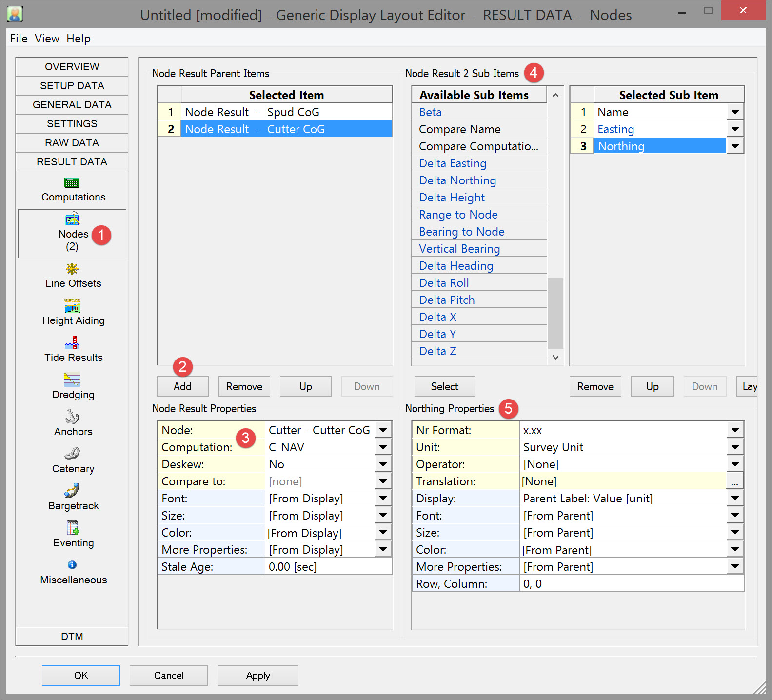Switch to the SETUP DATA tab
This screenshot has height=700, width=772.
(x=72, y=86)
